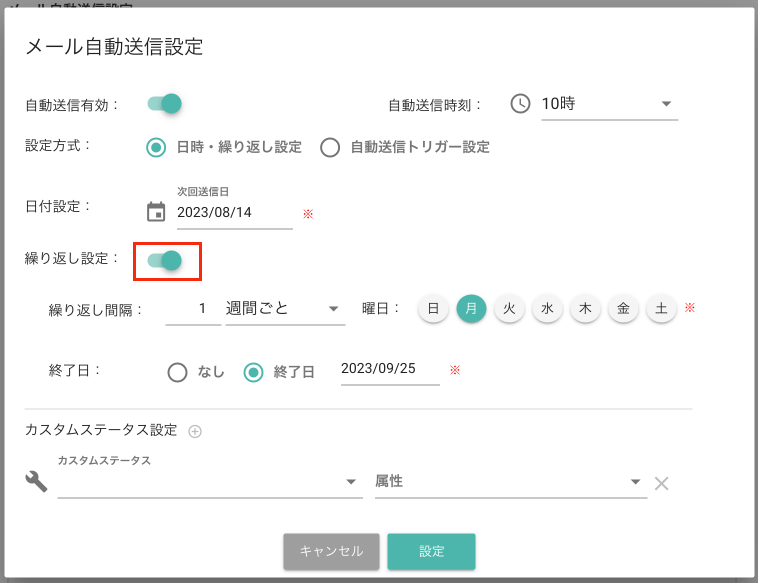Viewport: 758px width, 583px height.
Task: Click the 設定方式： label
Action: 58,146
